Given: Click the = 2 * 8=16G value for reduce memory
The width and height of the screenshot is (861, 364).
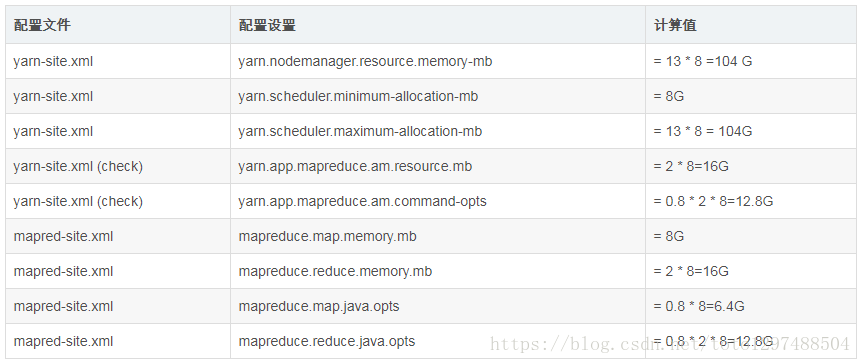Looking at the screenshot, I should 691,271.
